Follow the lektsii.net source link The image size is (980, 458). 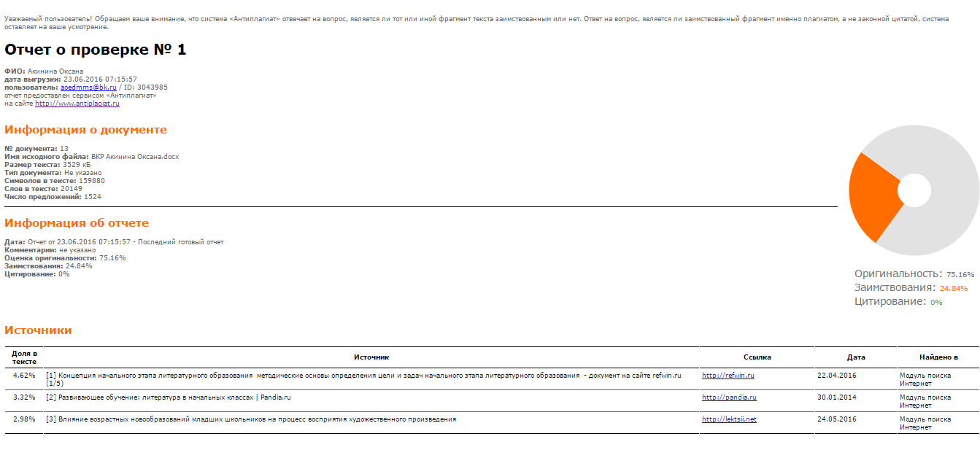click(x=729, y=419)
